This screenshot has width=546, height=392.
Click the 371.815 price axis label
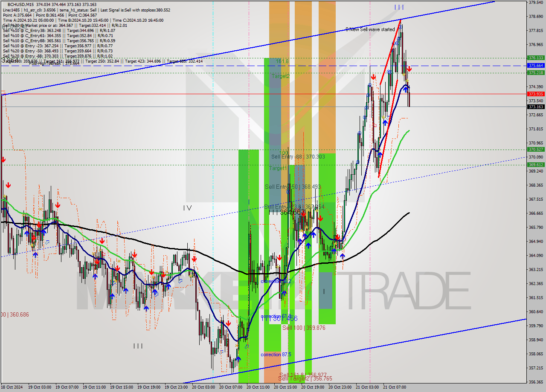click(536, 129)
